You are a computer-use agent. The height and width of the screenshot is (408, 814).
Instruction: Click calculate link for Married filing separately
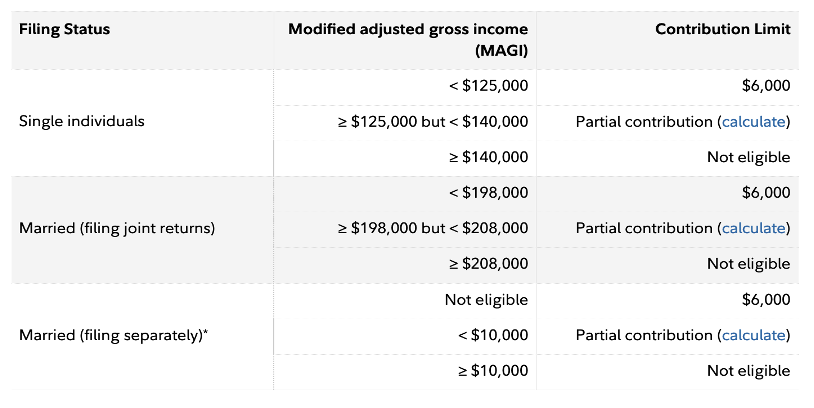[753, 335]
